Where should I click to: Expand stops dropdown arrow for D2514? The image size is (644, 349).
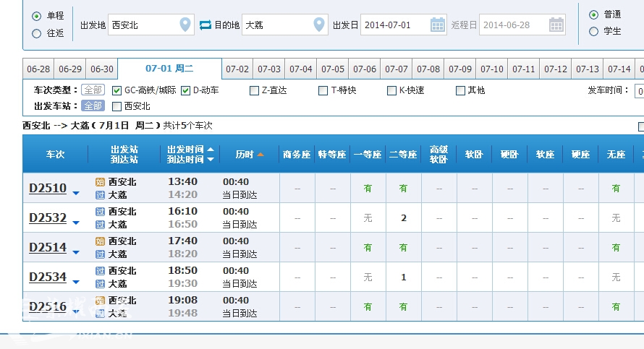76,252
